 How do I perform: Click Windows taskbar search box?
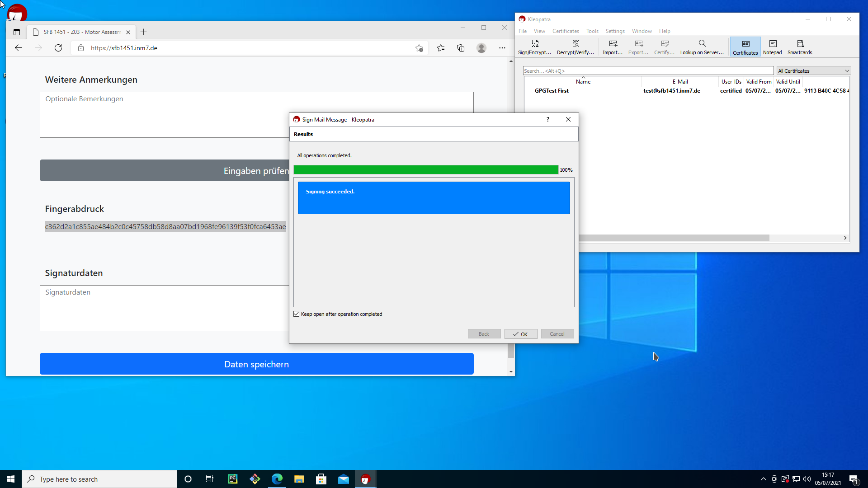click(99, 479)
